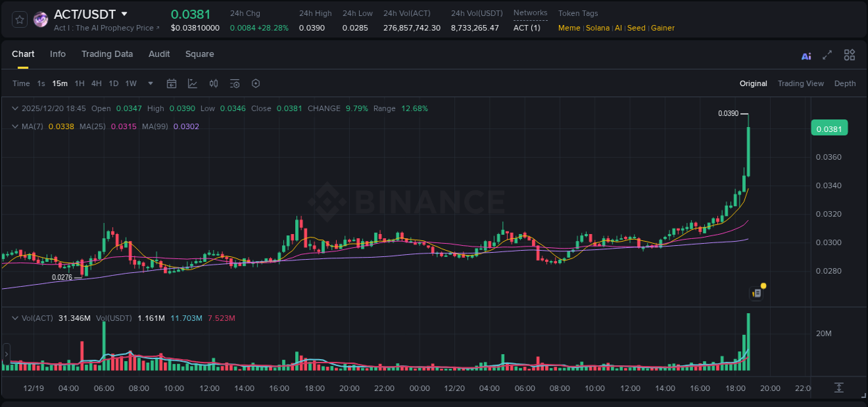Viewport: 868px width, 407px height.
Task: Switch to the Trading Data tab
Action: click(x=107, y=54)
